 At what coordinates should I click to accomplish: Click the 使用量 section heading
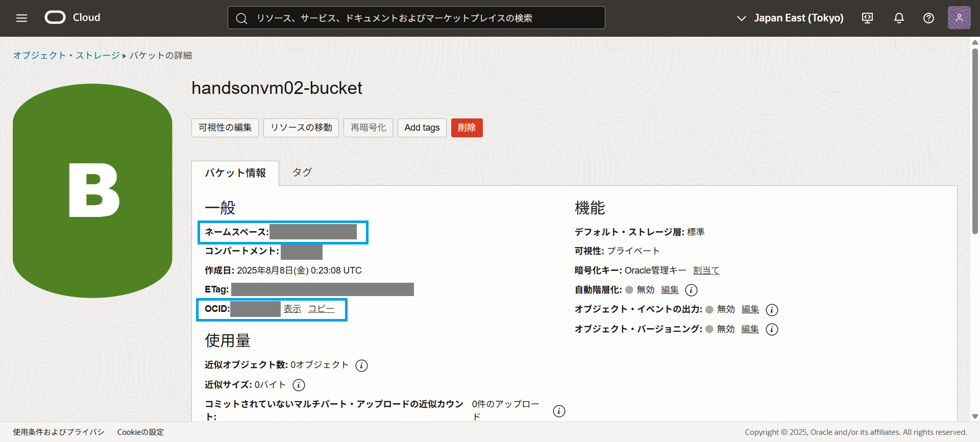(228, 340)
